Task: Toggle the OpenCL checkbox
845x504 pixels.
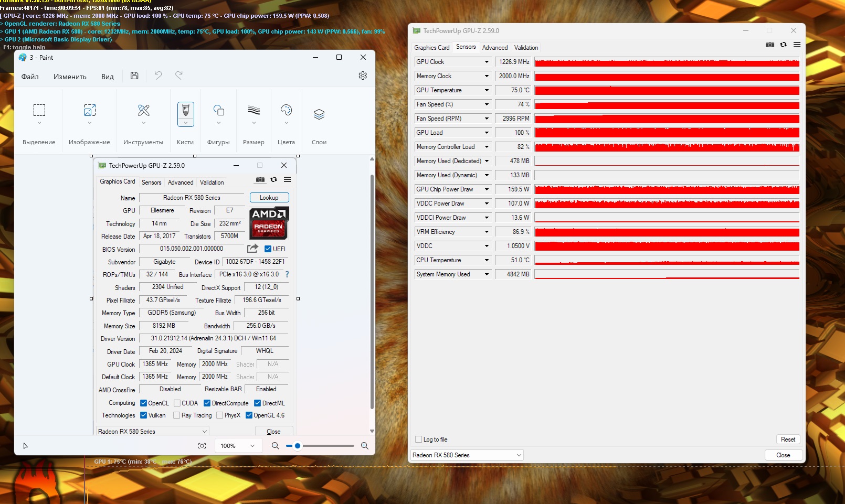Action: [143, 403]
